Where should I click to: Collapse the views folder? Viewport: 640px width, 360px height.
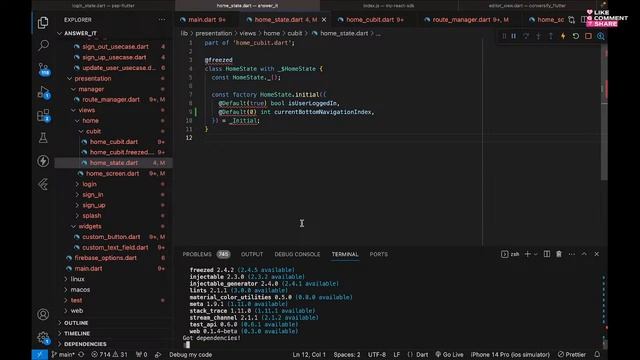pos(87,110)
